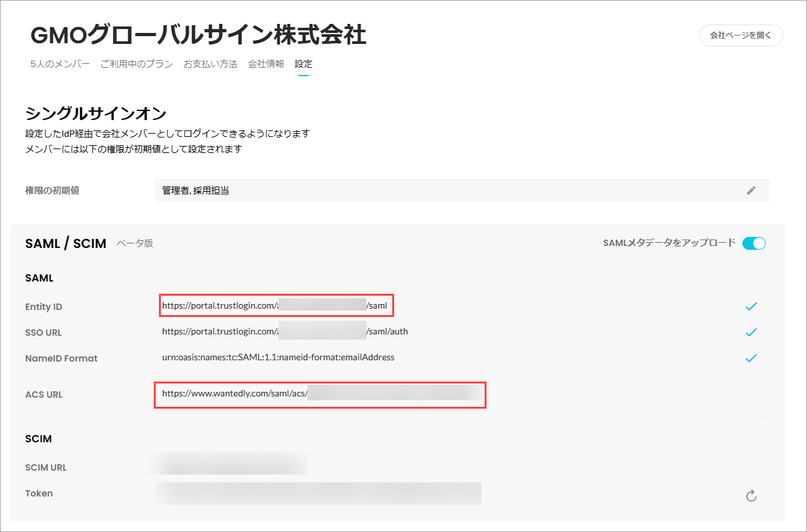Select the 設定 tab
The width and height of the screenshot is (807, 532).
[303, 64]
